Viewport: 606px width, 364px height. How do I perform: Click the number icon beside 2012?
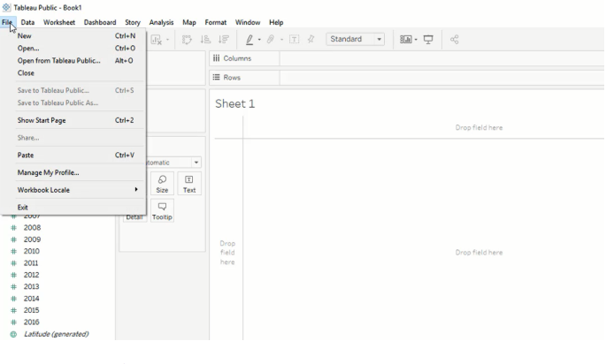coord(13,276)
